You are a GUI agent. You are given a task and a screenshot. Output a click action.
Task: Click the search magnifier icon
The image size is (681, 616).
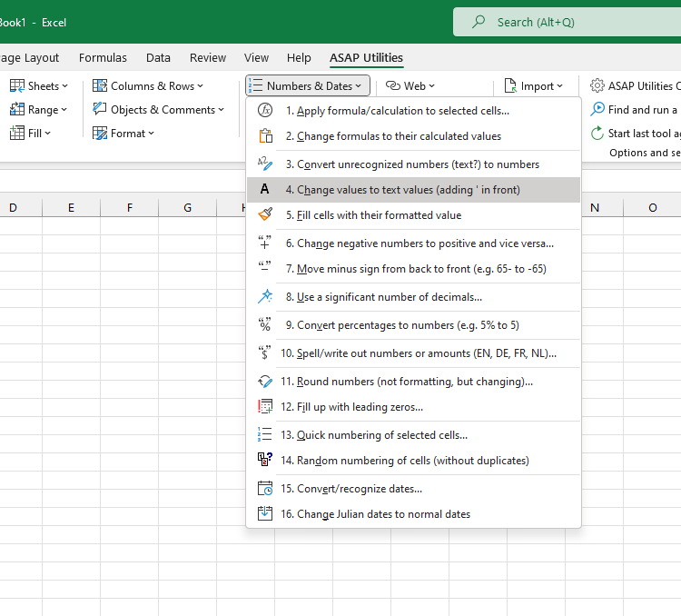[479, 22]
